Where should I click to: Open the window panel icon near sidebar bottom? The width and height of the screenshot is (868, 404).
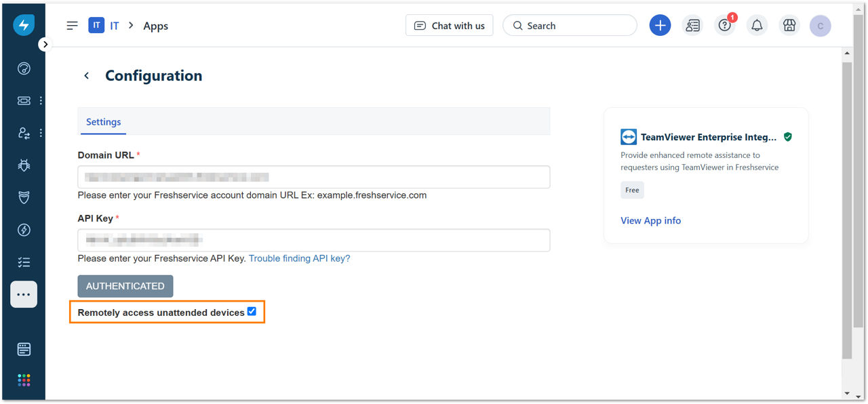point(24,349)
